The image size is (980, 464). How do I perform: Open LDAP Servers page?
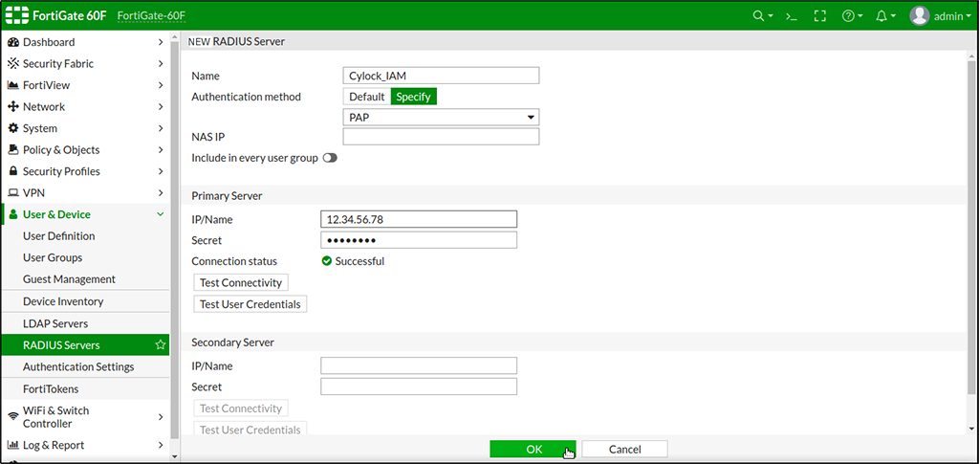coord(55,323)
